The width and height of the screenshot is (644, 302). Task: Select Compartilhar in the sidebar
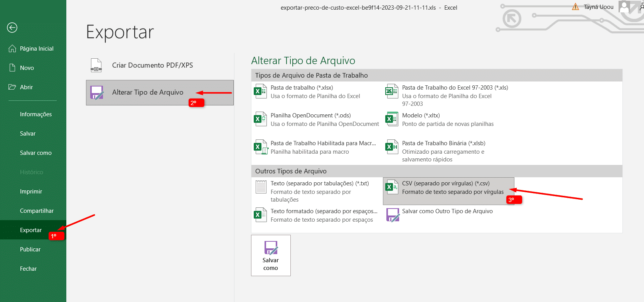tap(37, 211)
